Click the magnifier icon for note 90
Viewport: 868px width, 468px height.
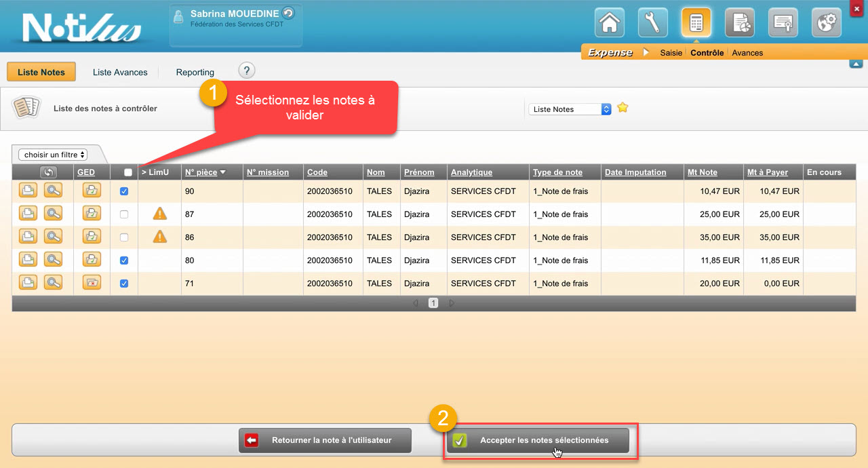(x=53, y=191)
